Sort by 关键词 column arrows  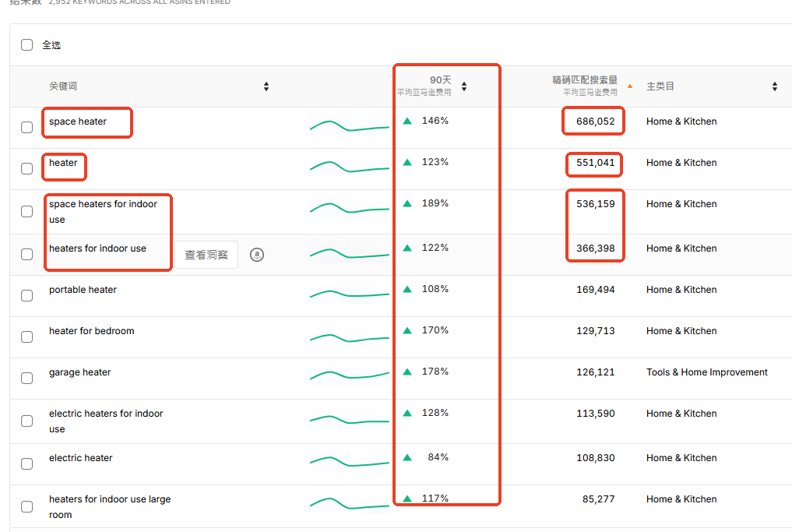click(266, 86)
